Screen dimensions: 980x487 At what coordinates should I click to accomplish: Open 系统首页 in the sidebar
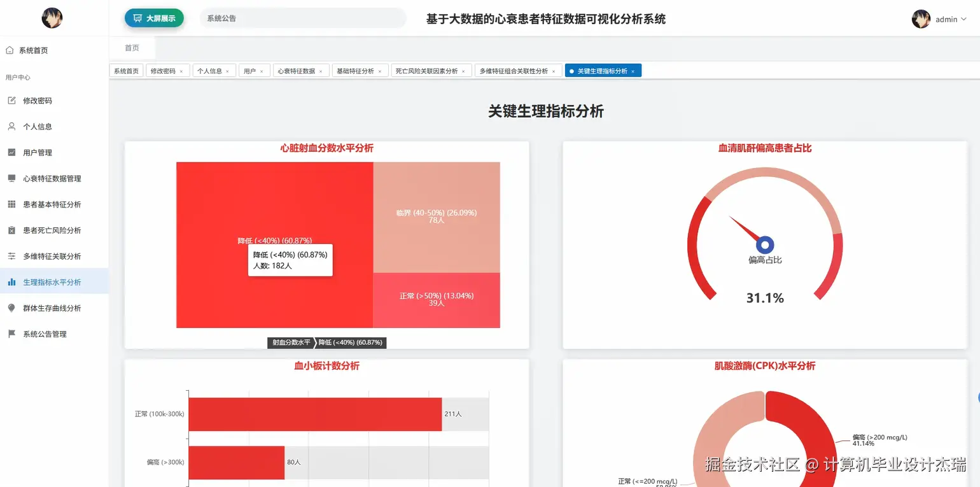point(54,50)
